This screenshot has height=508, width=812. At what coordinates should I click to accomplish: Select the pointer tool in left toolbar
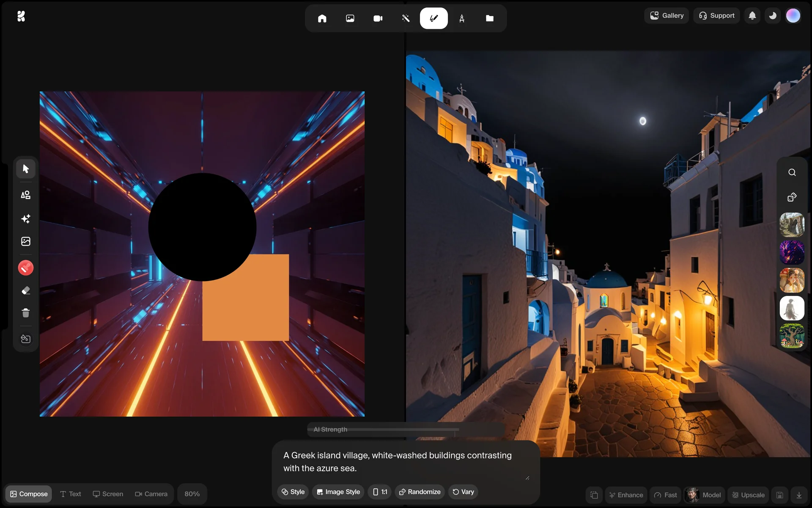point(26,169)
